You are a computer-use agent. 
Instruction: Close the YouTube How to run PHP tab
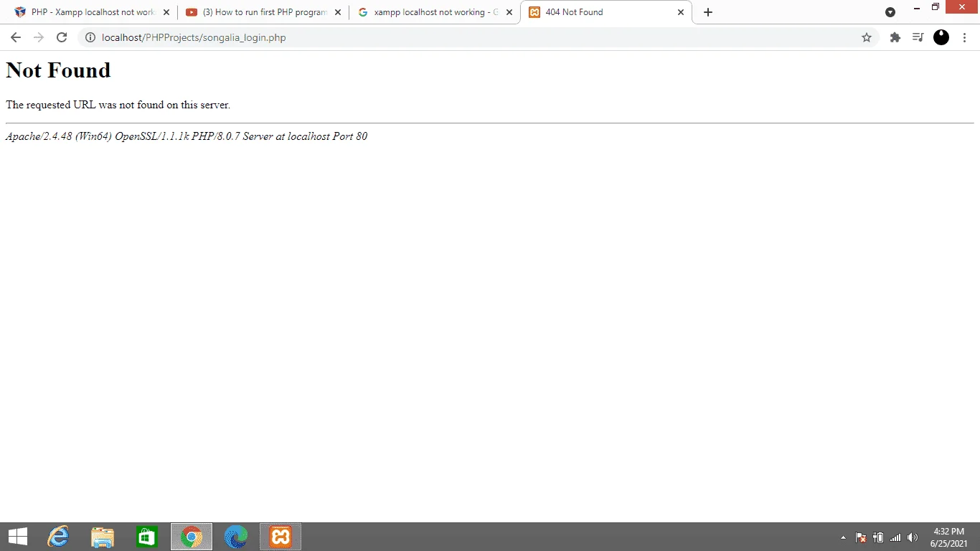(338, 12)
